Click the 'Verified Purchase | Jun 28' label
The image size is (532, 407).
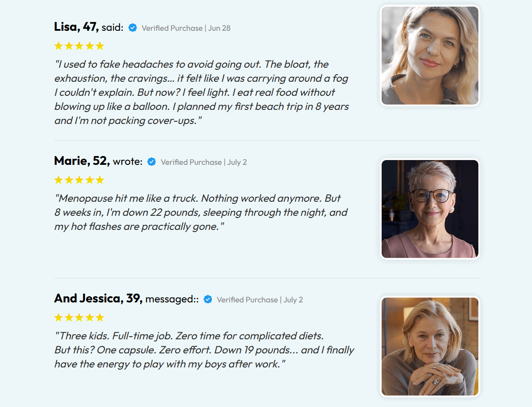(186, 28)
